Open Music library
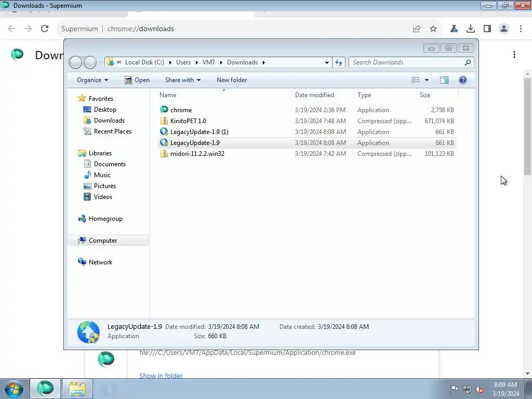 point(102,175)
